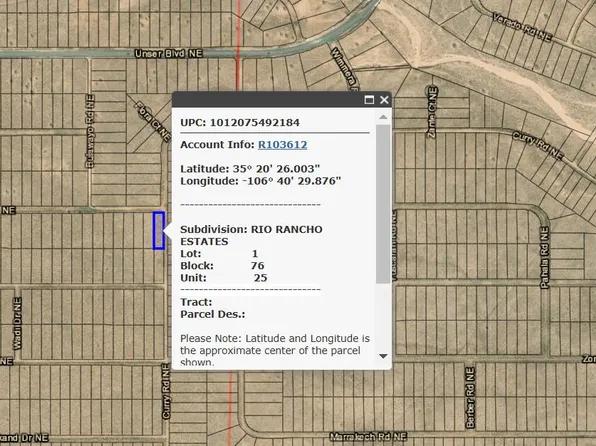Click the Curry Rd NE label near Verado

click(537, 146)
